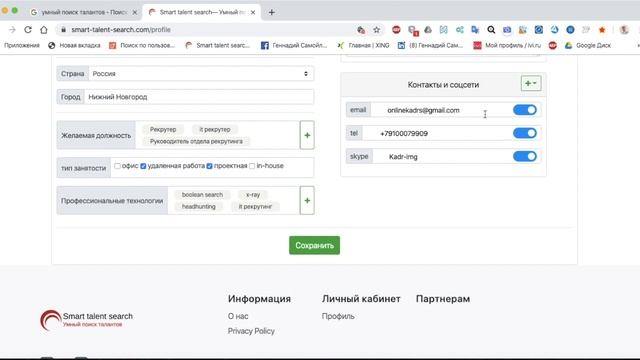Viewport: 640px width, 360px height.
Task: Select the it рекрутер position tag
Action: coord(215,129)
